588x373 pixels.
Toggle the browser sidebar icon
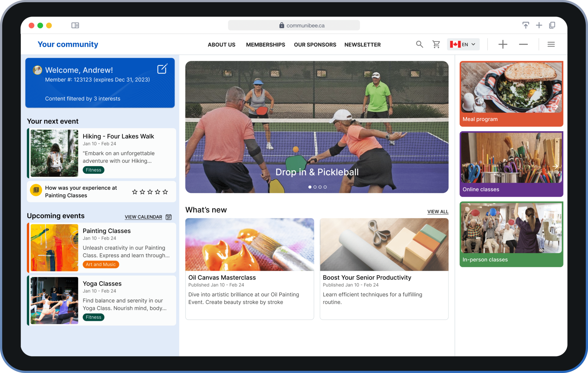75,26
